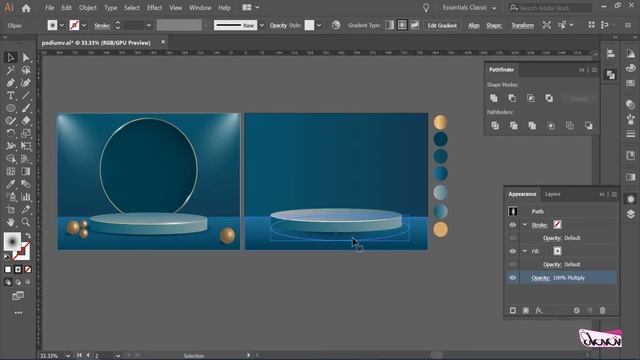Set Color mode below fill swatches
Viewport: 640px width, 360px height.
coord(8,269)
